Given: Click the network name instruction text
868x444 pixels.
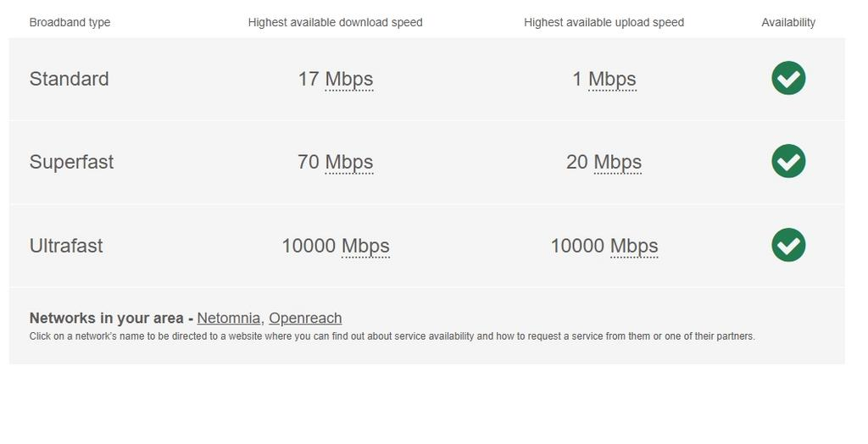Looking at the screenshot, I should click(x=392, y=336).
